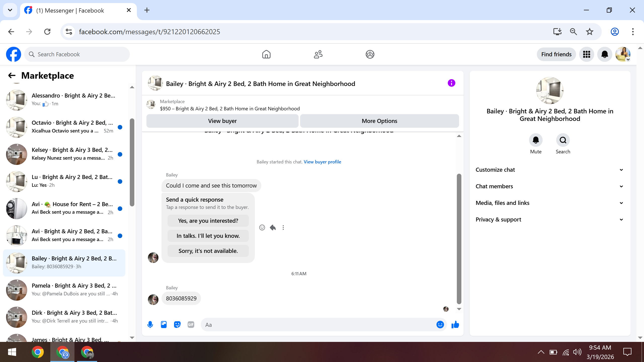This screenshot has height=362, width=644.
Task: Open the attach photo icon
Action: (x=164, y=325)
